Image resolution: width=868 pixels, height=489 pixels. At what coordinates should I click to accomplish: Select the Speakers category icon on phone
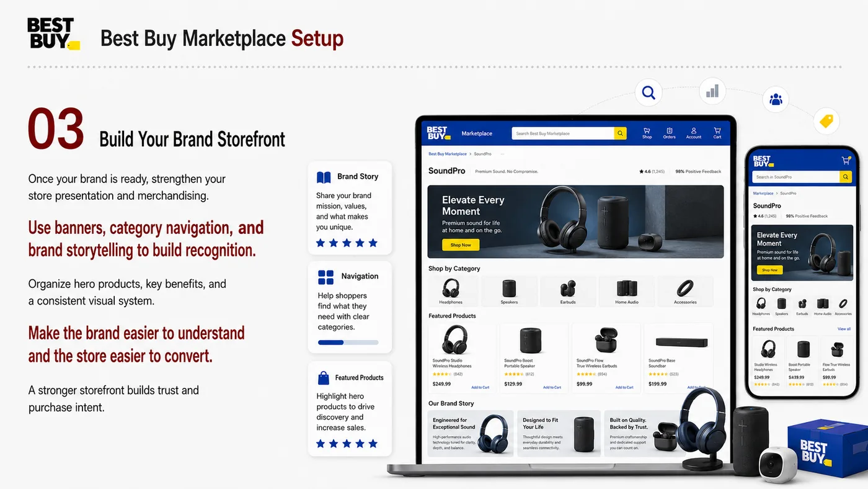pyautogui.click(x=782, y=304)
